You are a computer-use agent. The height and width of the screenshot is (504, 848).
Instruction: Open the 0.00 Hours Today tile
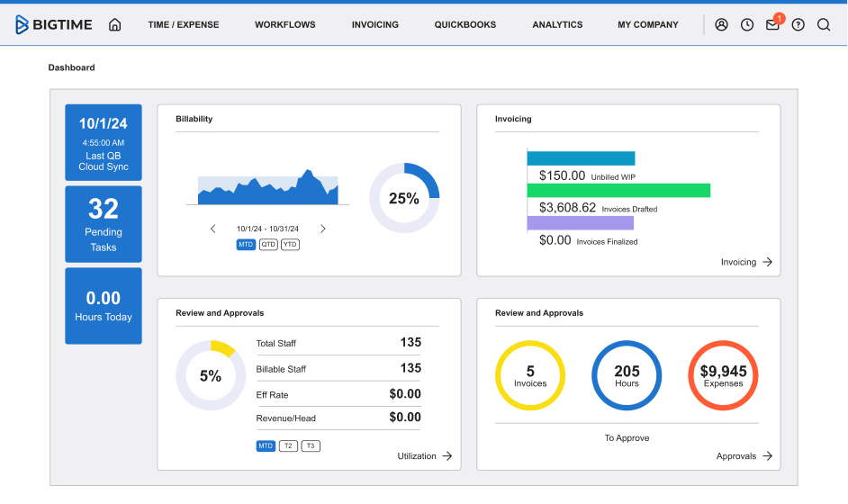click(104, 305)
